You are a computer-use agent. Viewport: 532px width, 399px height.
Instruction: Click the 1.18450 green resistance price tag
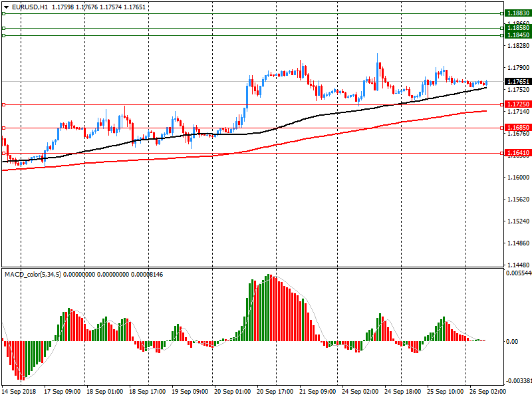click(517, 35)
